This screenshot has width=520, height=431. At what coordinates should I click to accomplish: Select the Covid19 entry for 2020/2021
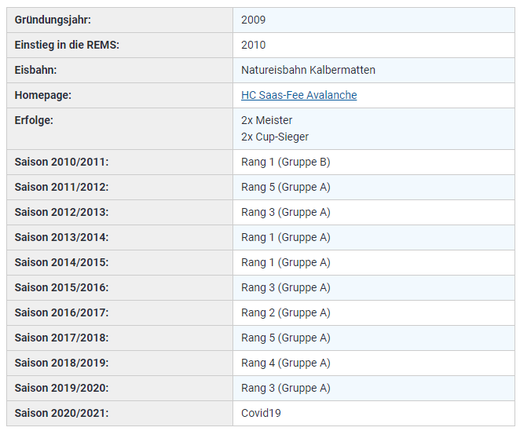(261, 413)
